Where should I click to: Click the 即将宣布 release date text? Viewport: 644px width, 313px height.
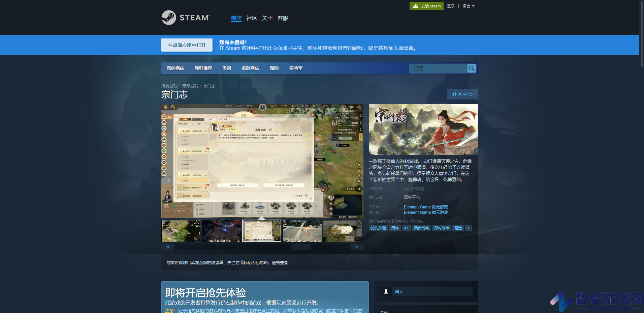coord(412,197)
